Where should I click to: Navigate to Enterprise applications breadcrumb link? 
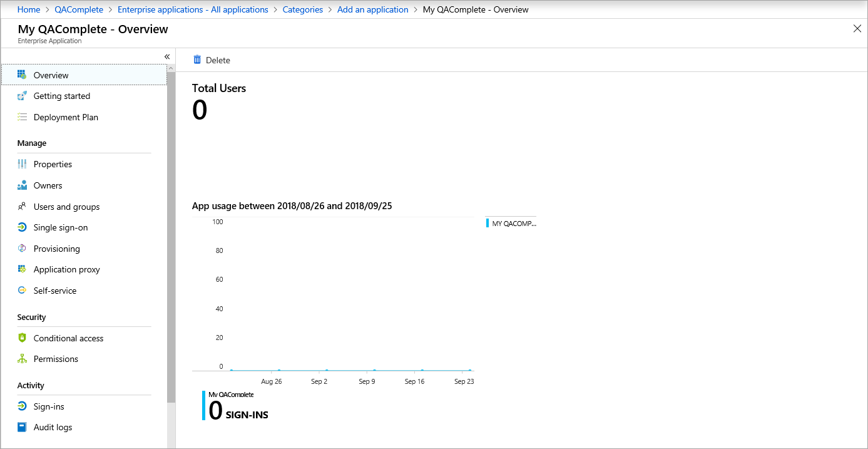point(193,9)
